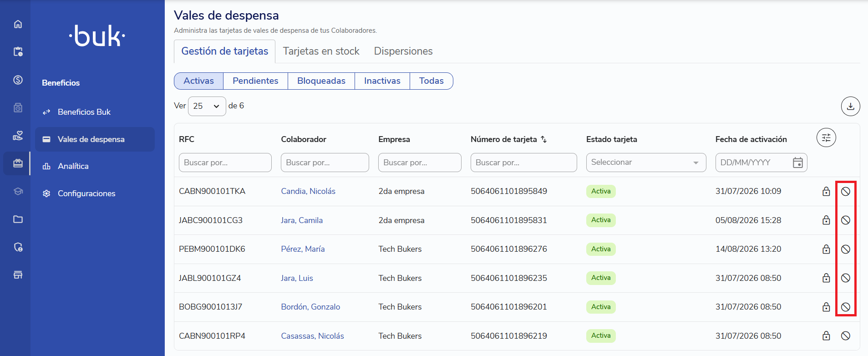The height and width of the screenshot is (356, 868).
Task: Deactivate the card of Jara, Camila
Action: tap(845, 220)
